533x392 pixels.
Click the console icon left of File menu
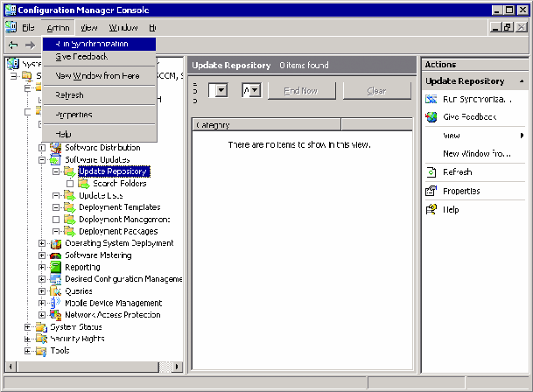pyautogui.click(x=11, y=27)
